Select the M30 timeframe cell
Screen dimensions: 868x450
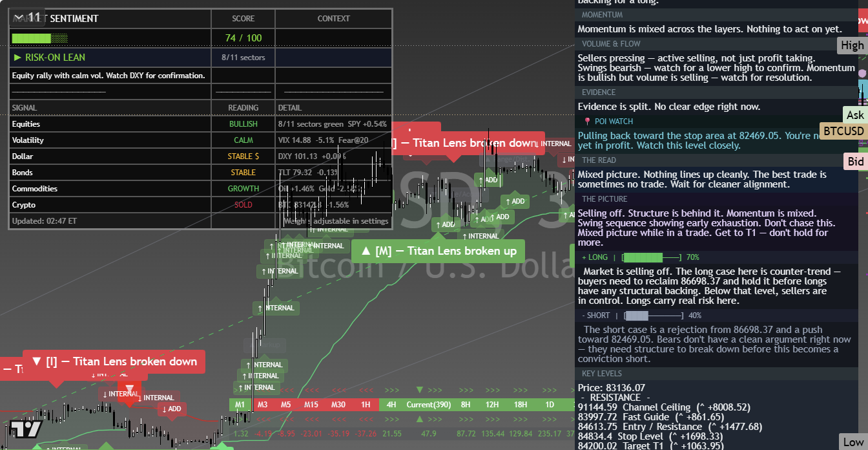click(x=338, y=405)
